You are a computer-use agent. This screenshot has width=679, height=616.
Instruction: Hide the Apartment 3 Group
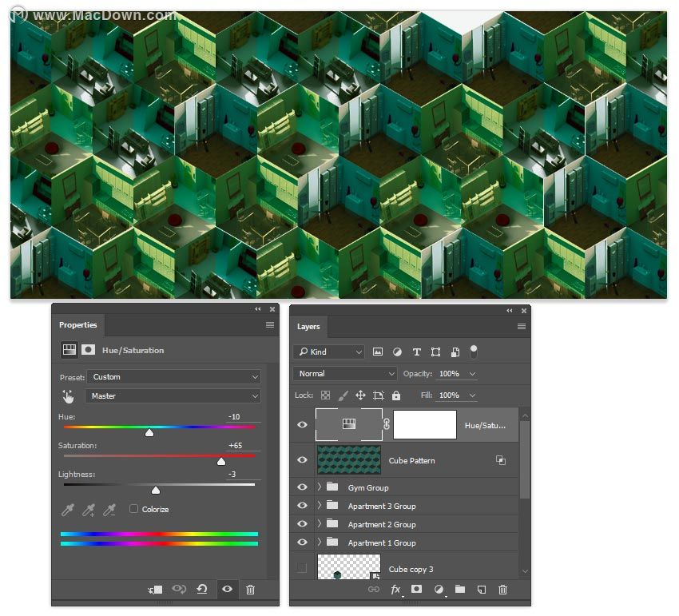pos(302,505)
